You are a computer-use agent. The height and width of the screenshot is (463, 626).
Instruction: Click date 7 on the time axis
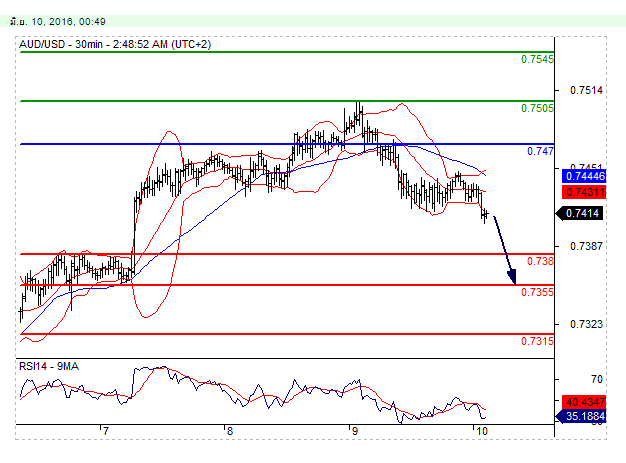coord(105,431)
